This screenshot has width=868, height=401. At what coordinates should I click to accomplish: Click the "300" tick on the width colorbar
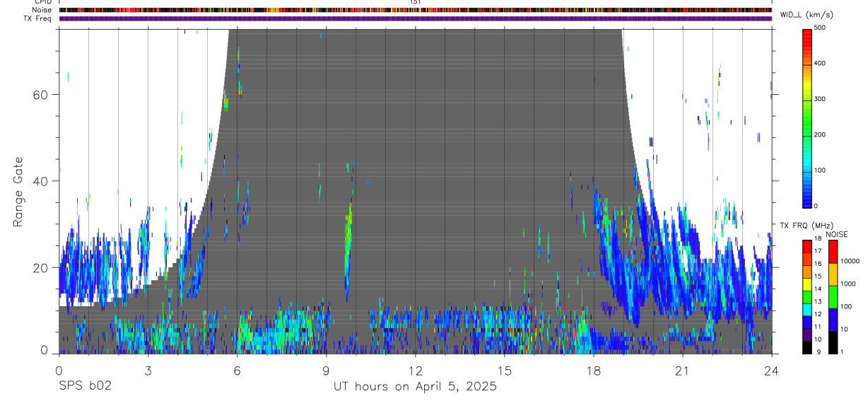coord(821,99)
